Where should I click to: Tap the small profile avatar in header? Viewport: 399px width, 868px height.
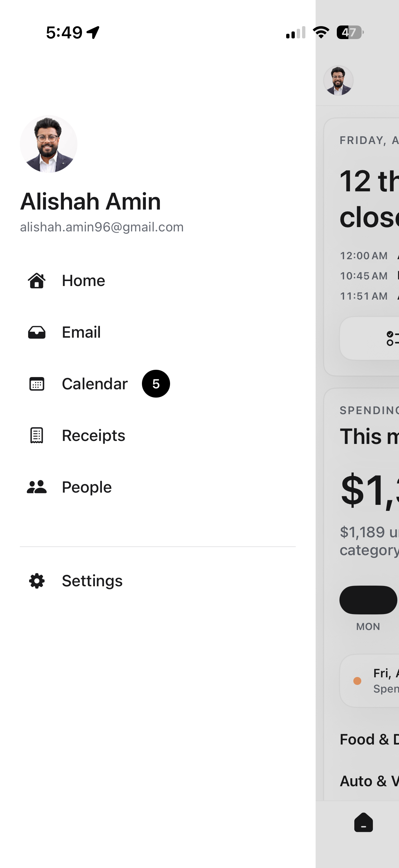click(x=338, y=80)
